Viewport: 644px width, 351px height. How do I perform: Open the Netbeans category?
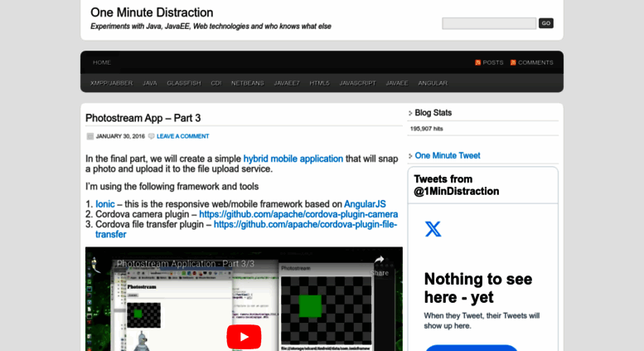[247, 83]
